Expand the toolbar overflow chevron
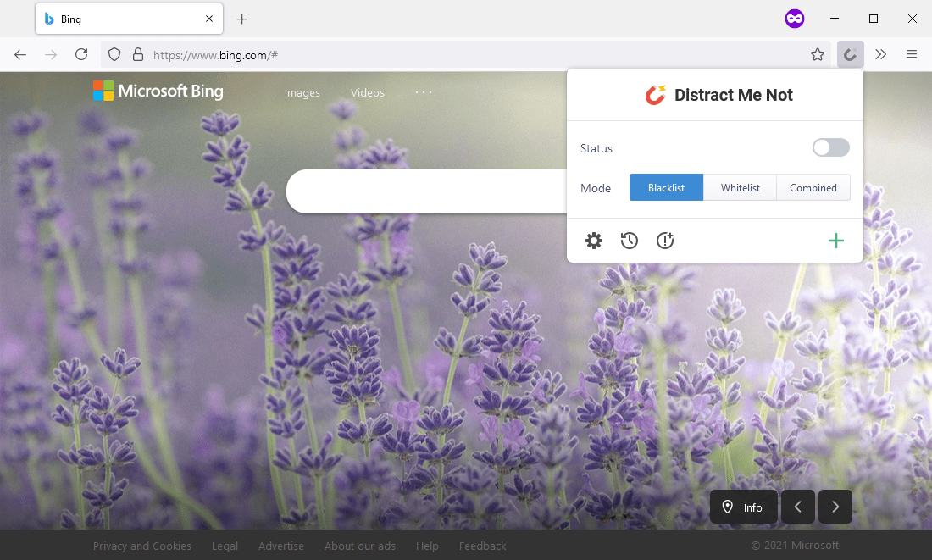Screen dimensions: 932x560 click(x=880, y=54)
